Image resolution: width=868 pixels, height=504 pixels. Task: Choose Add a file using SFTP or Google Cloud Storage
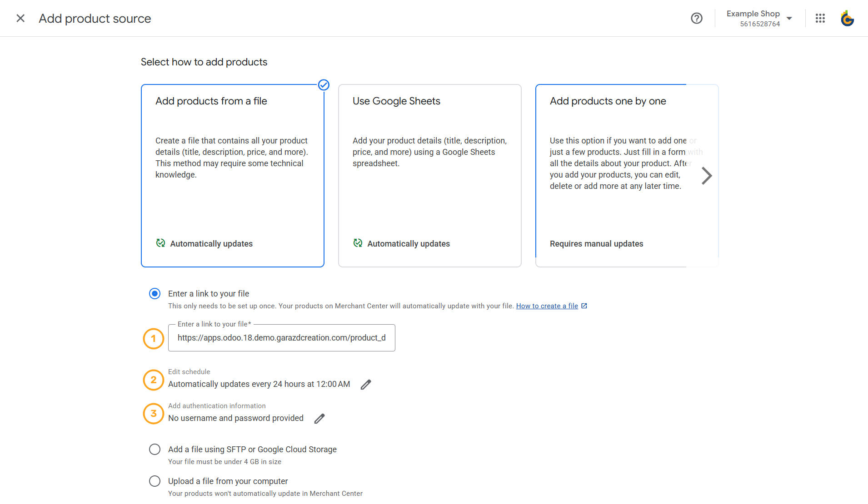pos(155,449)
